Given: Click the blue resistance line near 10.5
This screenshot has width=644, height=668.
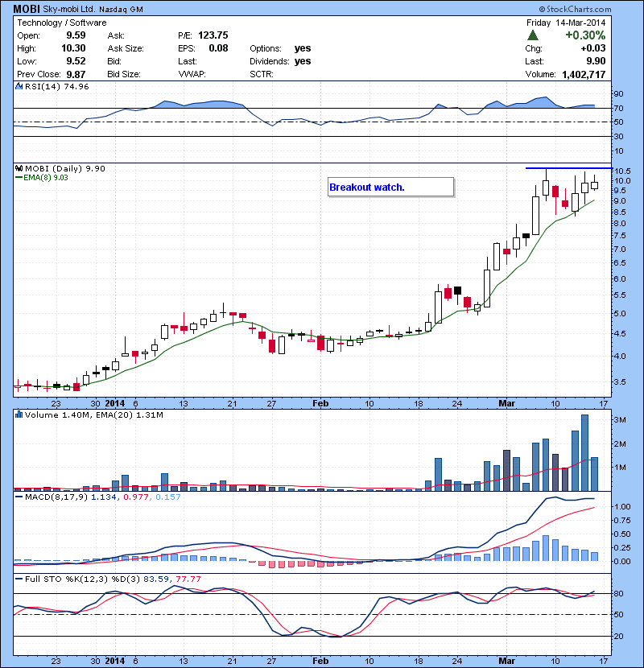Looking at the screenshot, I should (x=568, y=168).
